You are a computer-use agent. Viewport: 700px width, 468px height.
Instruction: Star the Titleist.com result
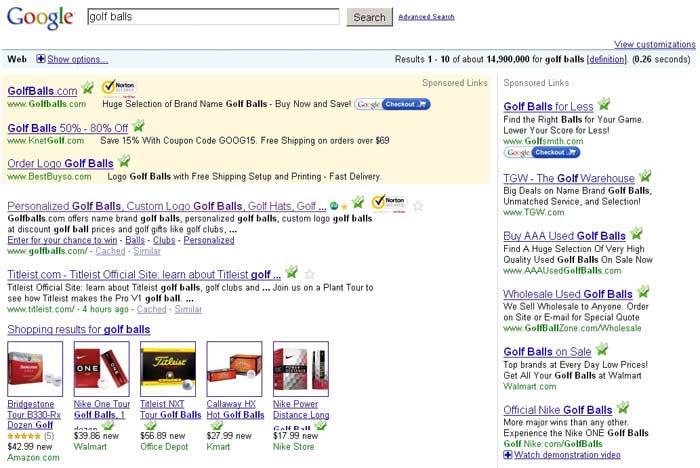[x=309, y=274]
